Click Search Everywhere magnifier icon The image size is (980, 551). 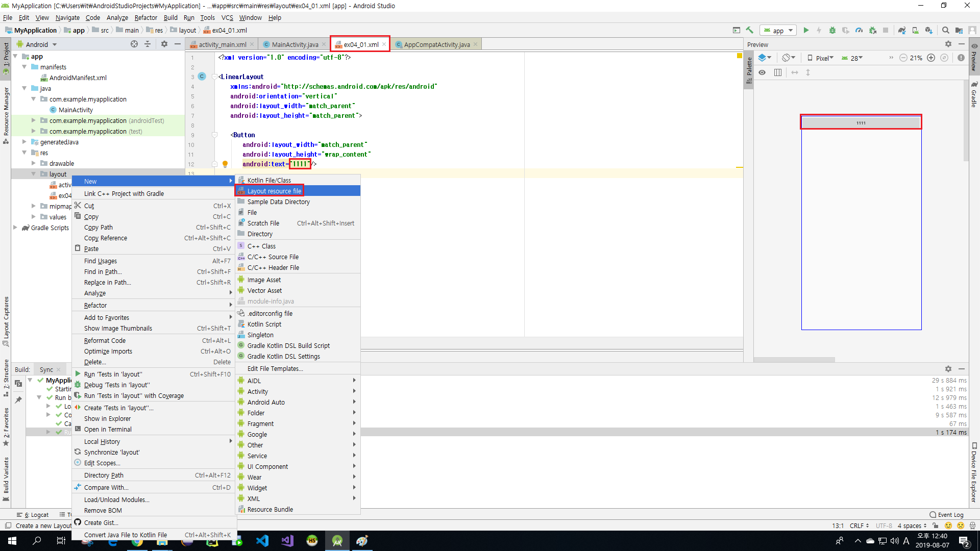945,30
